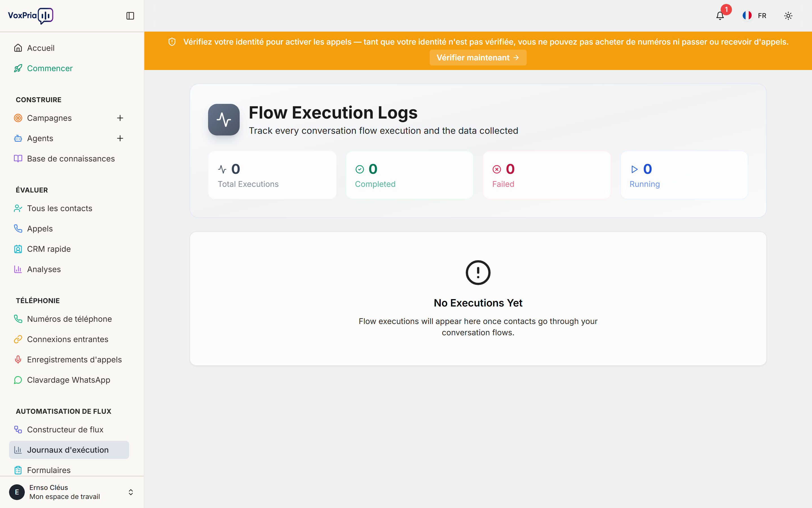Image resolution: width=812 pixels, height=508 pixels.
Task: Click the Running play icon
Action: pyautogui.click(x=634, y=169)
